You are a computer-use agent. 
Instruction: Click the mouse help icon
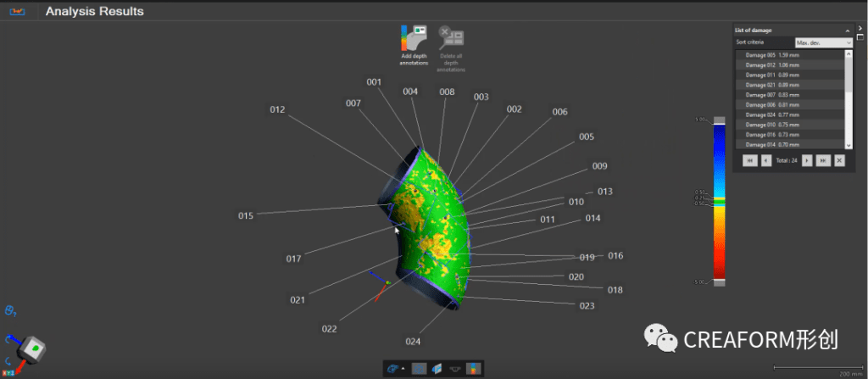(x=9, y=311)
